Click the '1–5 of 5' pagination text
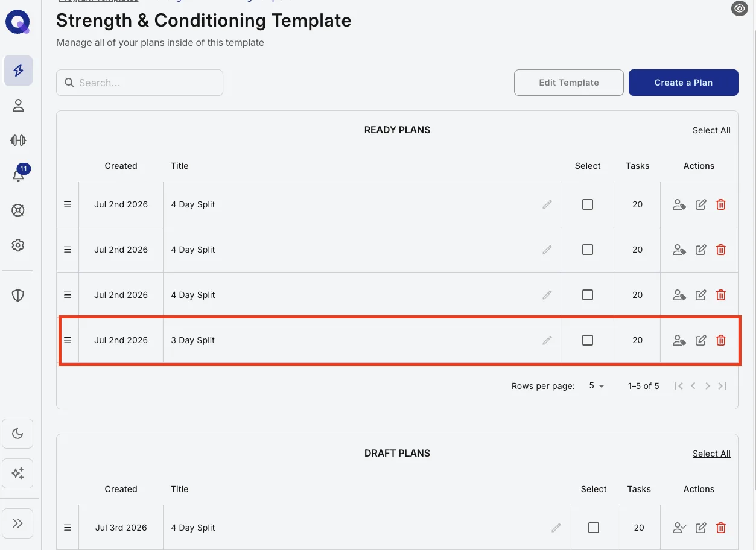Image resolution: width=756 pixels, height=550 pixels. 644,386
